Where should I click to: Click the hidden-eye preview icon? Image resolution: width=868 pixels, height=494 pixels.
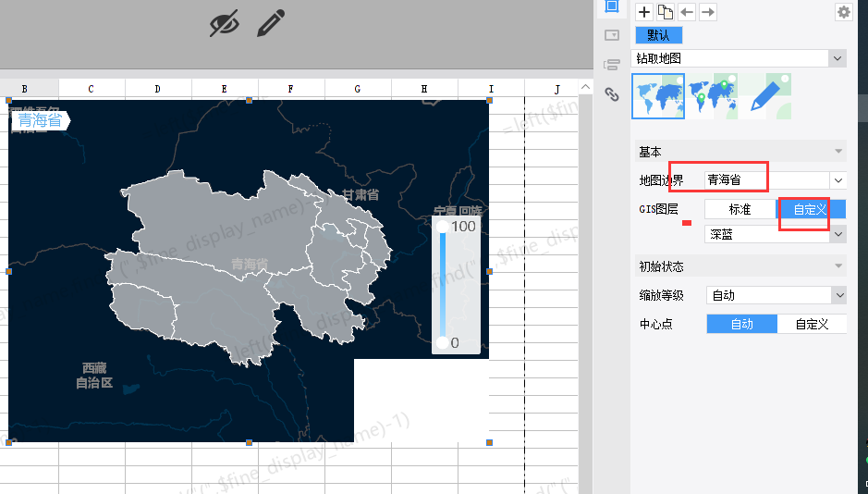(225, 23)
